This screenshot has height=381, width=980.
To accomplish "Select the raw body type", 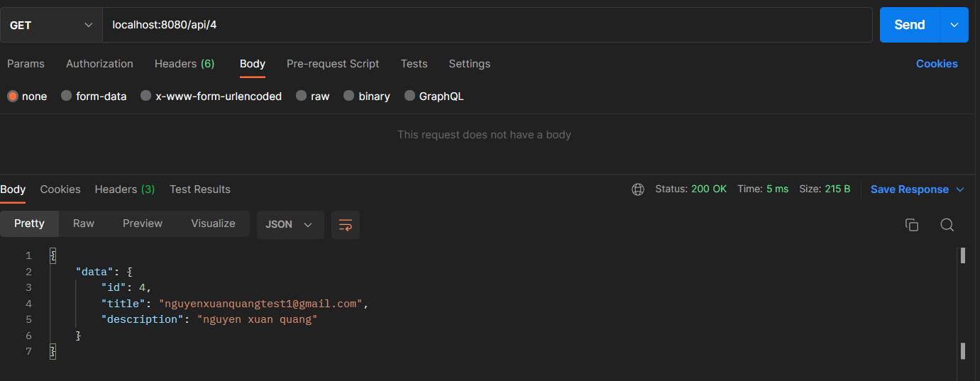I will pos(302,96).
